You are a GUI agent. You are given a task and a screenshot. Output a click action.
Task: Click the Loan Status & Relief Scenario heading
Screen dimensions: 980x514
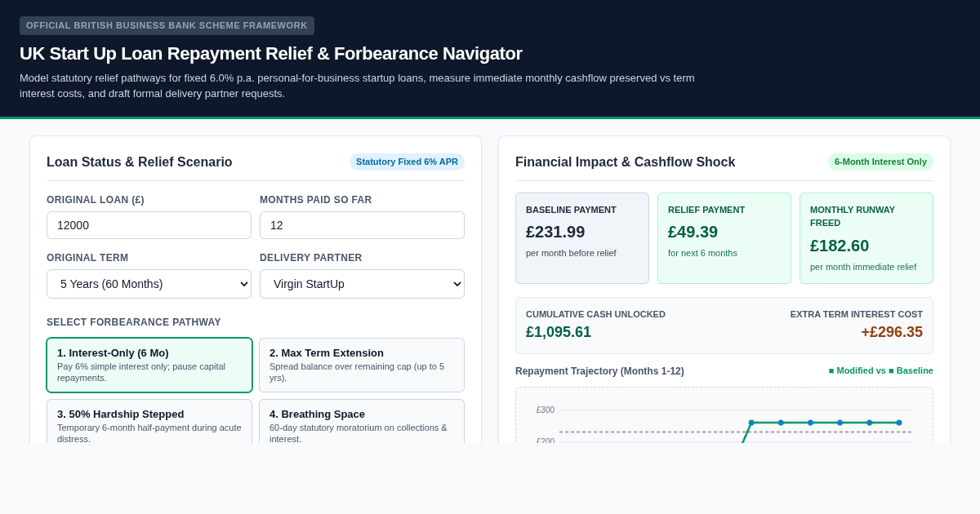tap(140, 162)
